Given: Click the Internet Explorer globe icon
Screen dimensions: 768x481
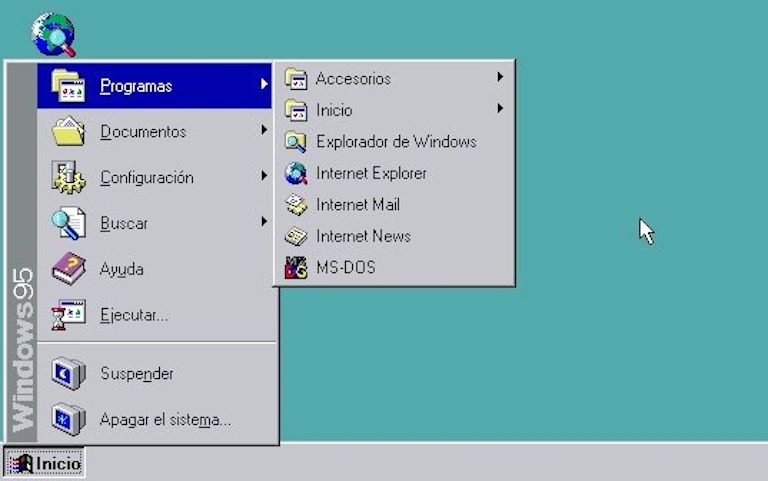Looking at the screenshot, I should [296, 173].
